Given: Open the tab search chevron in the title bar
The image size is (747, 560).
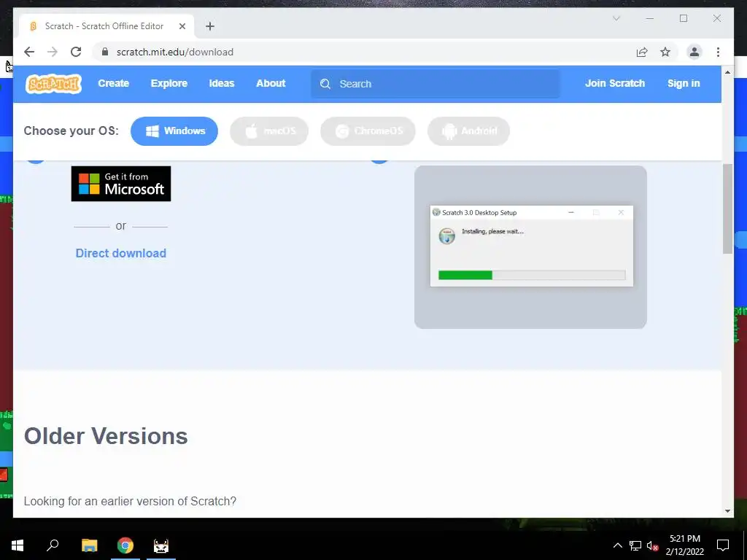Looking at the screenshot, I should 616,18.
